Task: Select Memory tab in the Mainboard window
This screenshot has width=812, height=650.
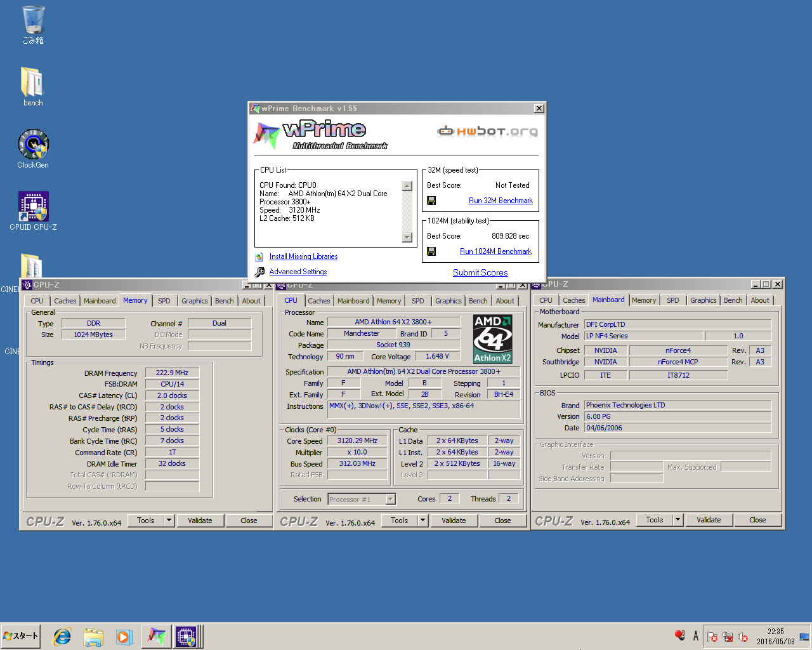Action: tap(644, 300)
